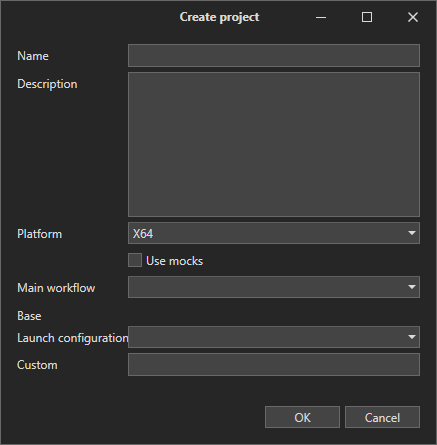
Task: Minimize the Create project window
Action: tap(321, 17)
